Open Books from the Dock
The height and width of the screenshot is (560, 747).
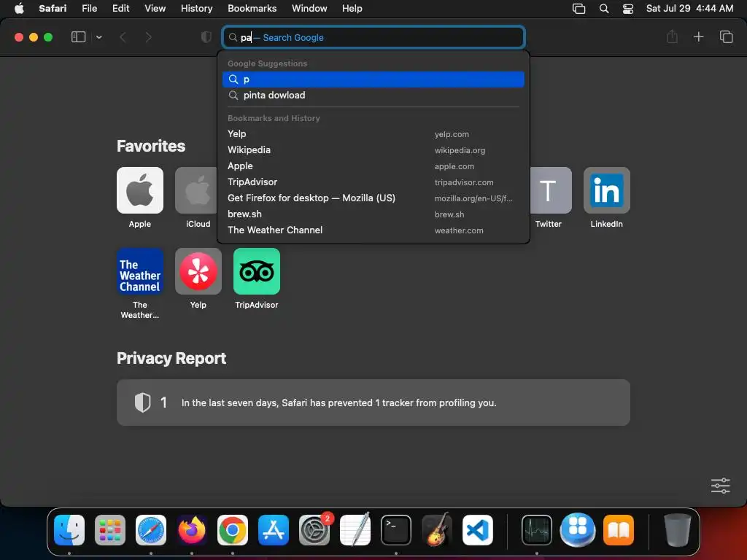[619, 529]
